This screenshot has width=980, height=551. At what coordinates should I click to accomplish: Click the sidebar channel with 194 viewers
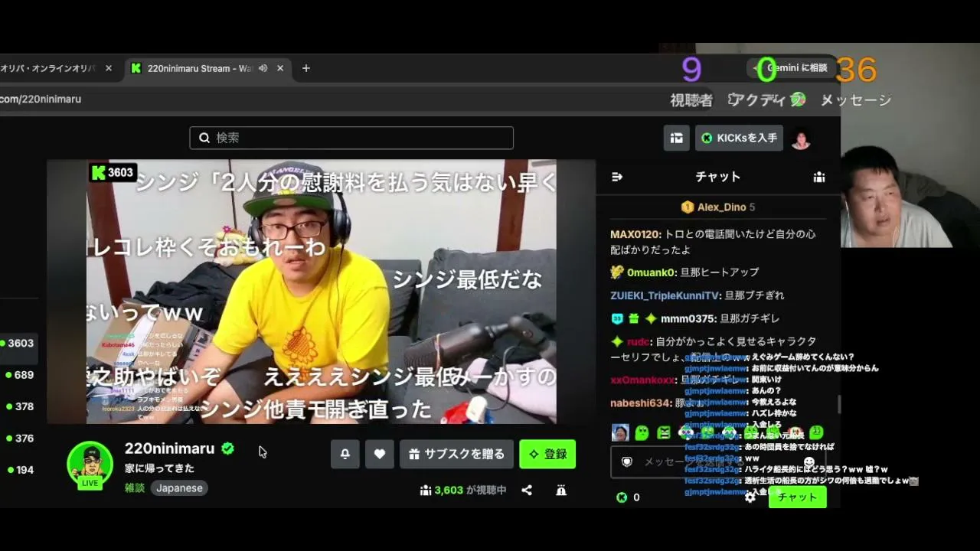(x=18, y=470)
